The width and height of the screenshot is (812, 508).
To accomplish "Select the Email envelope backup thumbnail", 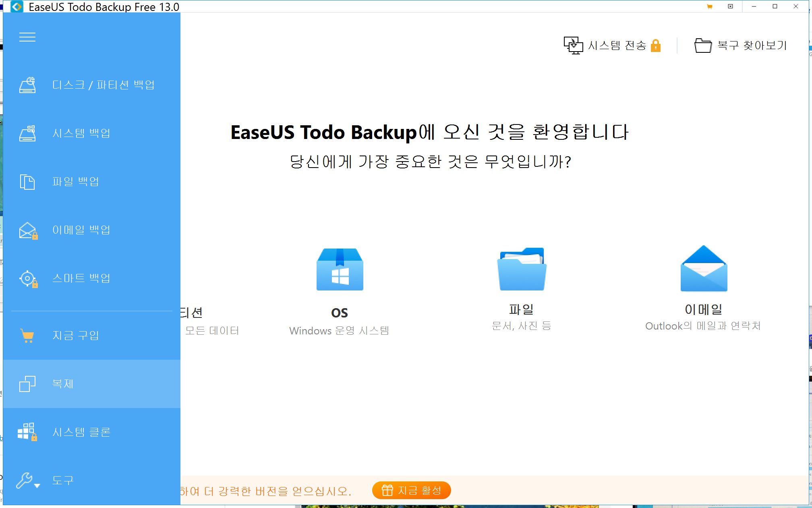I will 703,269.
